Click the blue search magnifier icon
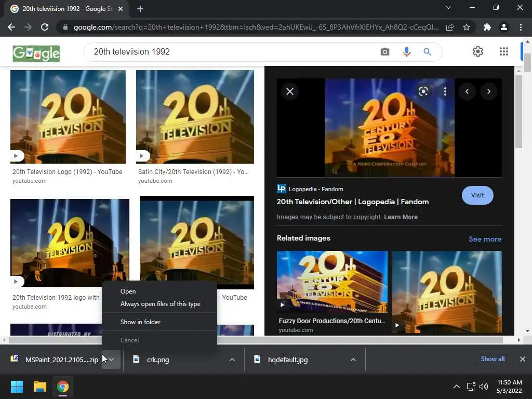Screen dimensions: 532x399 [427, 52]
